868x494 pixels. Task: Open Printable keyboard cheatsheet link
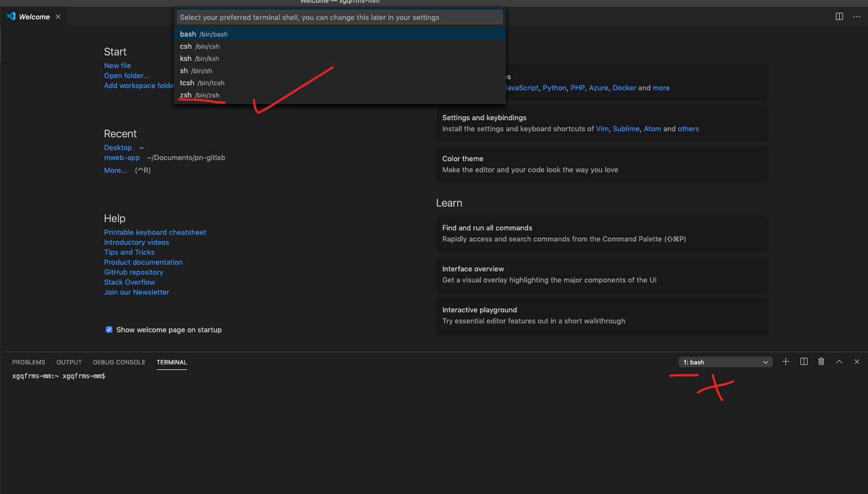(x=155, y=232)
